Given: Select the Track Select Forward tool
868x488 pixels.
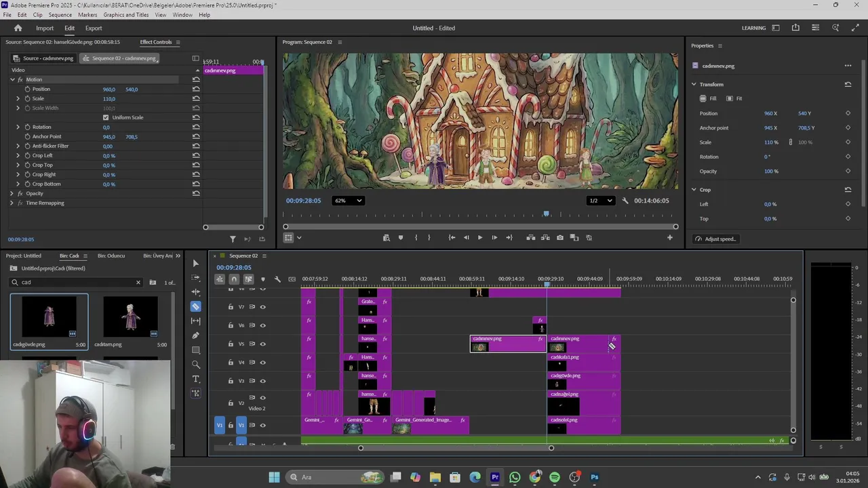Looking at the screenshot, I should point(196,278).
